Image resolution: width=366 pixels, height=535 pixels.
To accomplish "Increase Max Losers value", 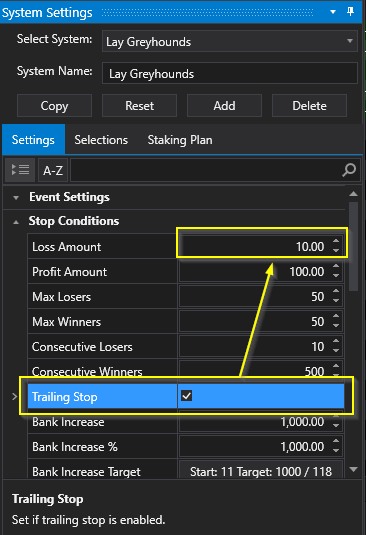I will tap(336, 291).
